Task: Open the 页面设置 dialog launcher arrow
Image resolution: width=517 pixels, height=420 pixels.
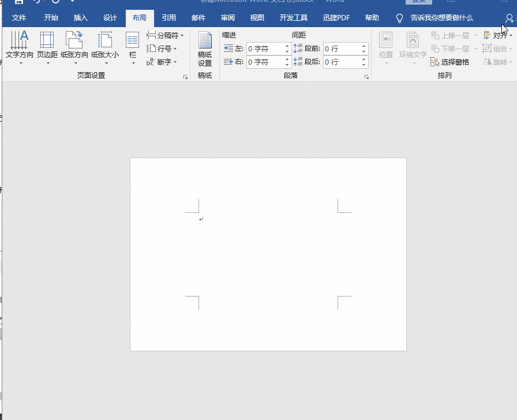Action: (185, 77)
